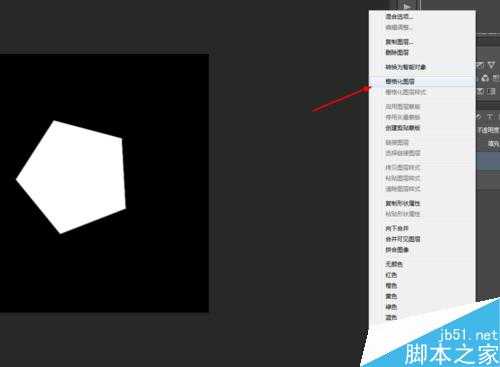Choose 复制形状属性 (Copy Shape Attributes)
Screen dimensions: 500x367
[x=403, y=203]
